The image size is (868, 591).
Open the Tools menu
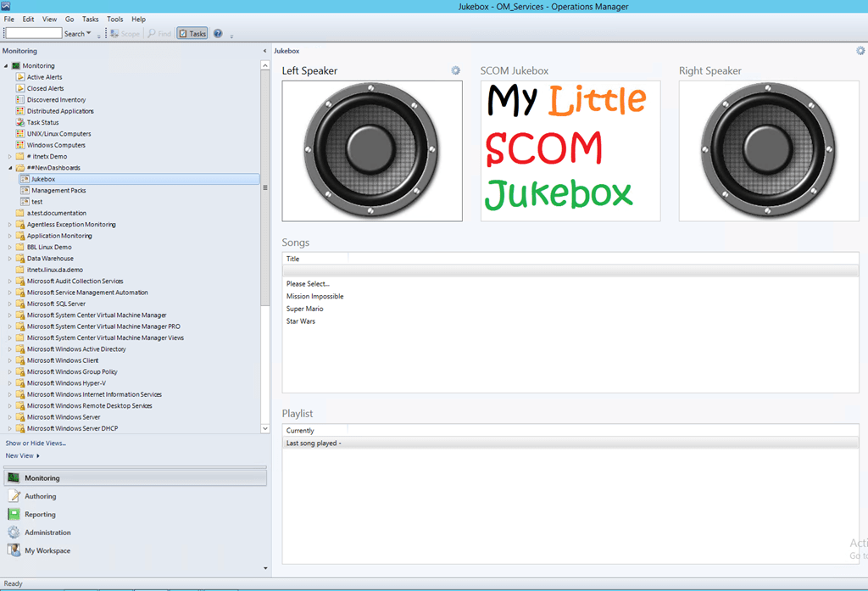[115, 19]
